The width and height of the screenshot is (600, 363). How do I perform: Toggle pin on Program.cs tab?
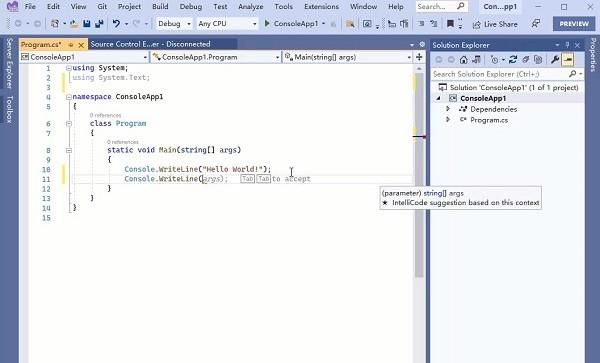click(71, 45)
